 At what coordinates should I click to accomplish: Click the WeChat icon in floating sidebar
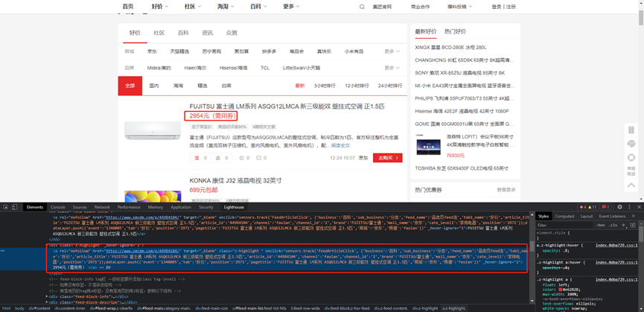(631, 144)
